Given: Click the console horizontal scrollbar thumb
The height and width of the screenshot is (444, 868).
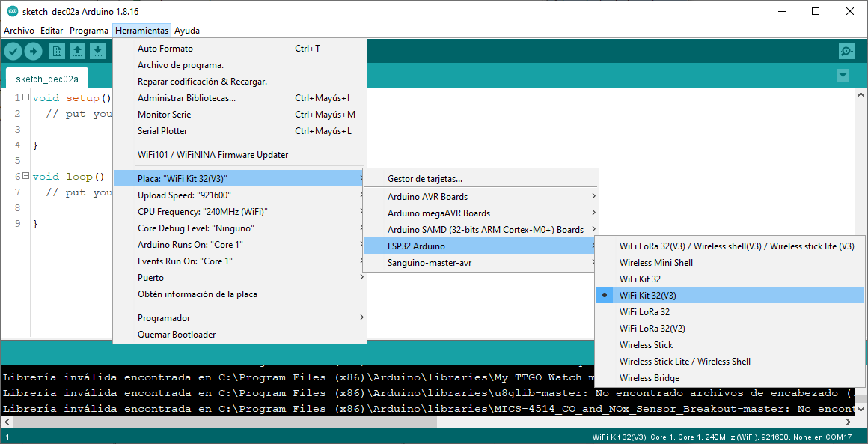Looking at the screenshot, I should coord(224,422).
